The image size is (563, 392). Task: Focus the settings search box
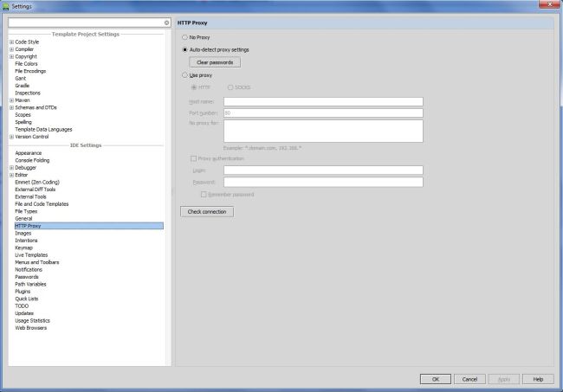(x=86, y=22)
